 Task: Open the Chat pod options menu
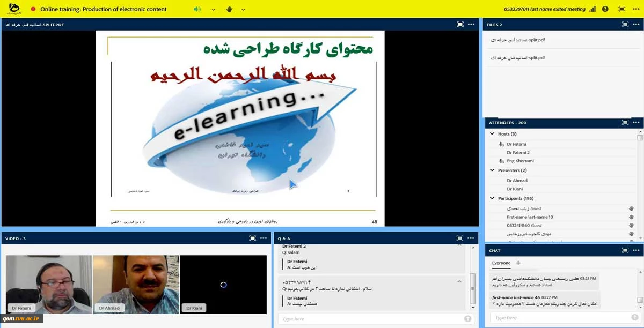636,250
